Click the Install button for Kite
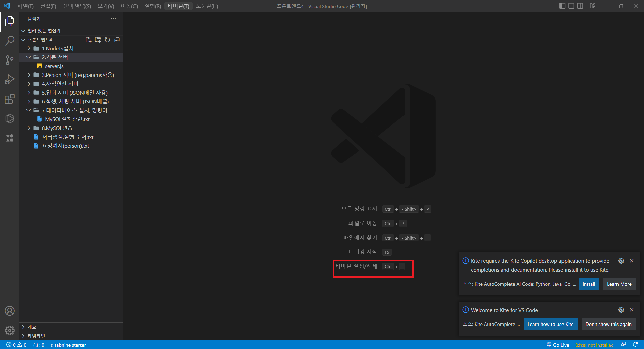 point(589,284)
